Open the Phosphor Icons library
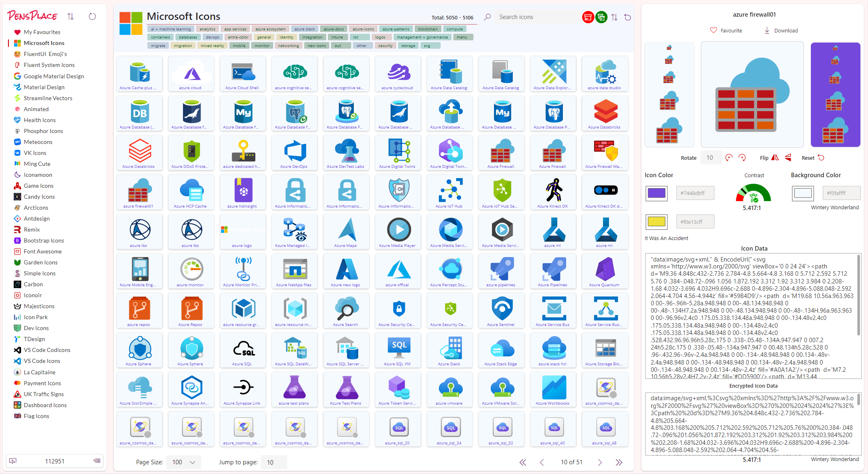 (x=43, y=131)
